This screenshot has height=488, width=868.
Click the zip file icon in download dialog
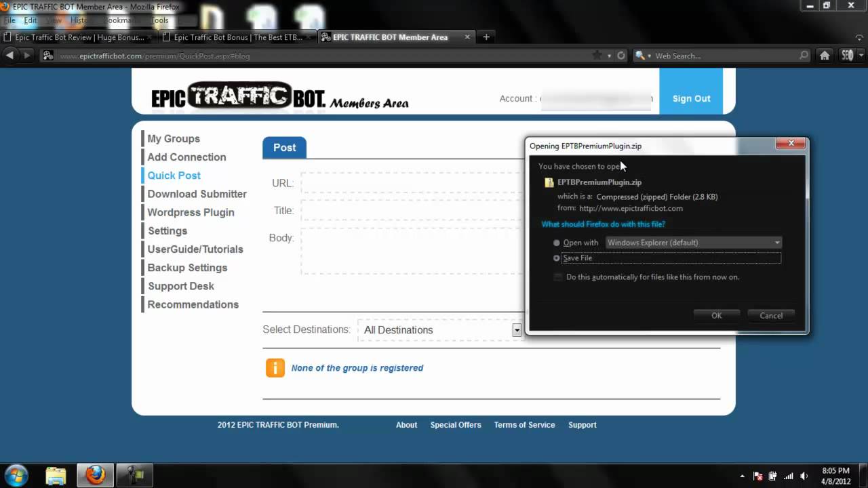pyautogui.click(x=549, y=182)
